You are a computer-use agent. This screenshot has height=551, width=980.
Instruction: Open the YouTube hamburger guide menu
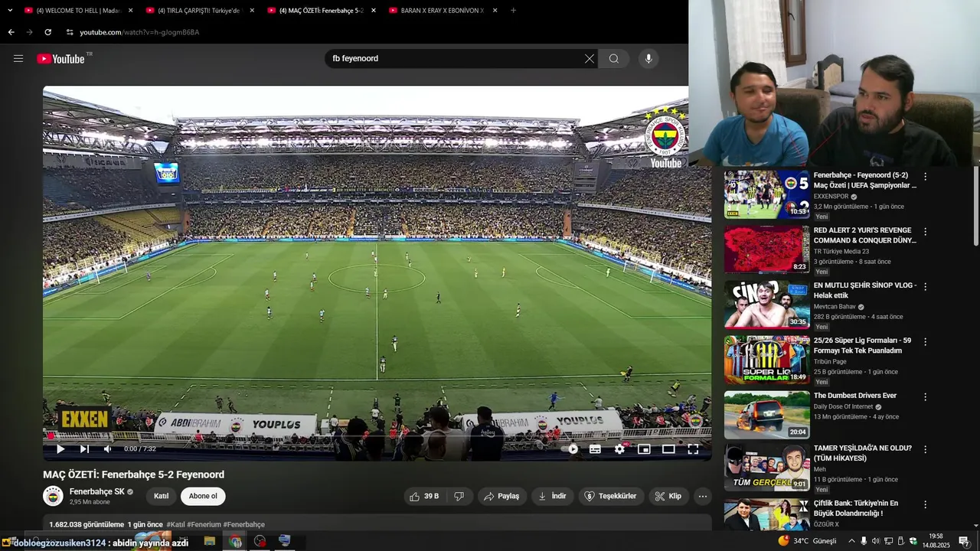coord(18,58)
